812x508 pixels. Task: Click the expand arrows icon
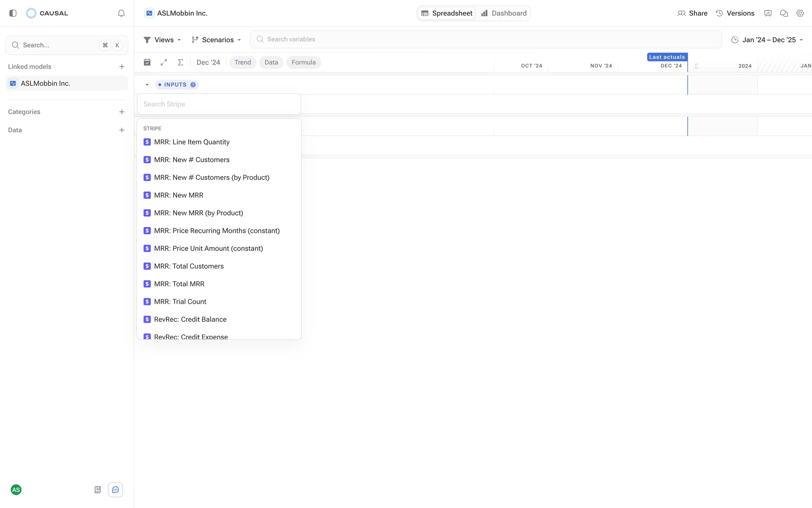pos(164,62)
